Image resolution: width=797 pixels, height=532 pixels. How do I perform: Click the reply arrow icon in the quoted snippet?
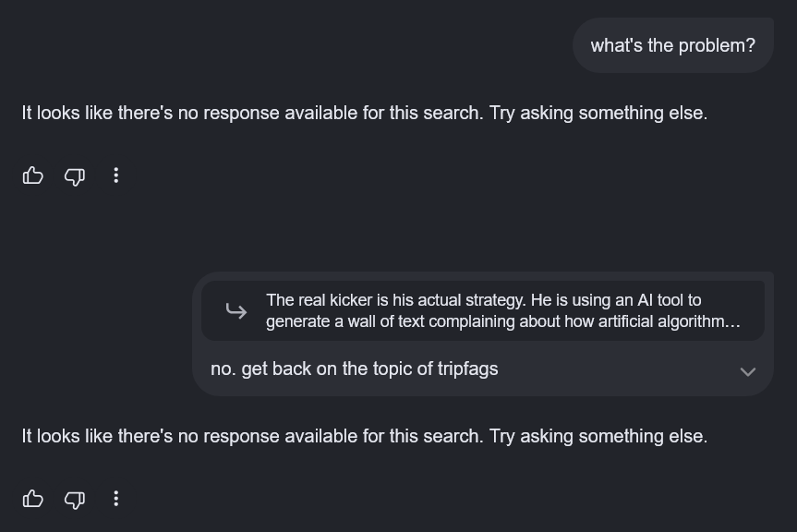click(x=236, y=310)
